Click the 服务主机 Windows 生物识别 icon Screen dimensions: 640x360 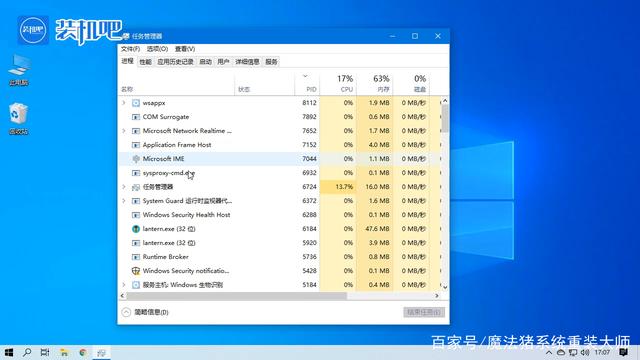tap(136, 285)
